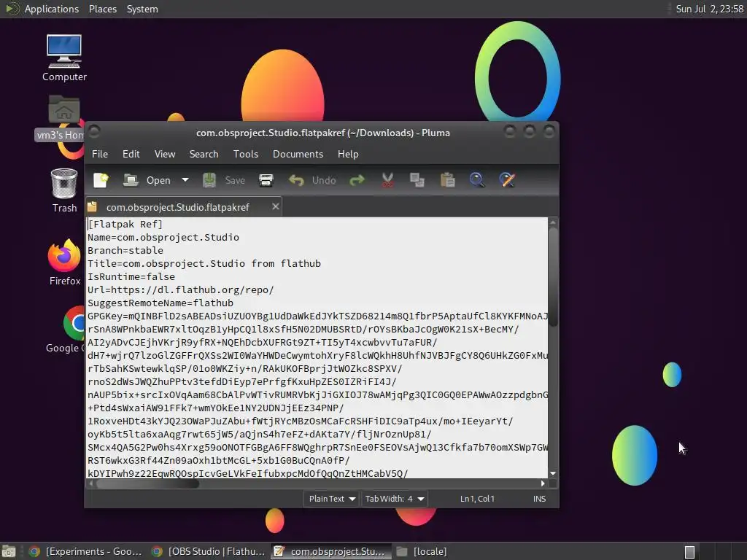Image resolution: width=747 pixels, height=560 pixels.
Task: Click the 'Url=https://dl.flathub.org/repo/' line
Action: (x=181, y=289)
